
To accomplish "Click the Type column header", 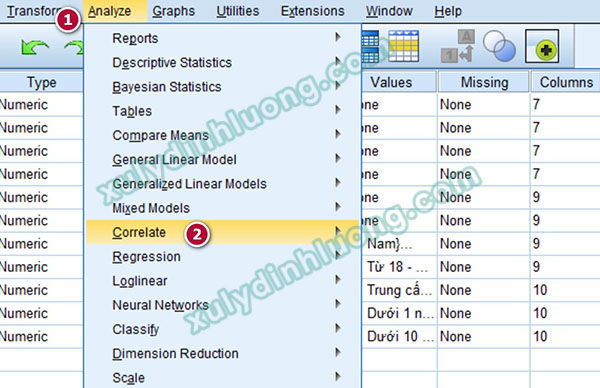I will coord(41,82).
